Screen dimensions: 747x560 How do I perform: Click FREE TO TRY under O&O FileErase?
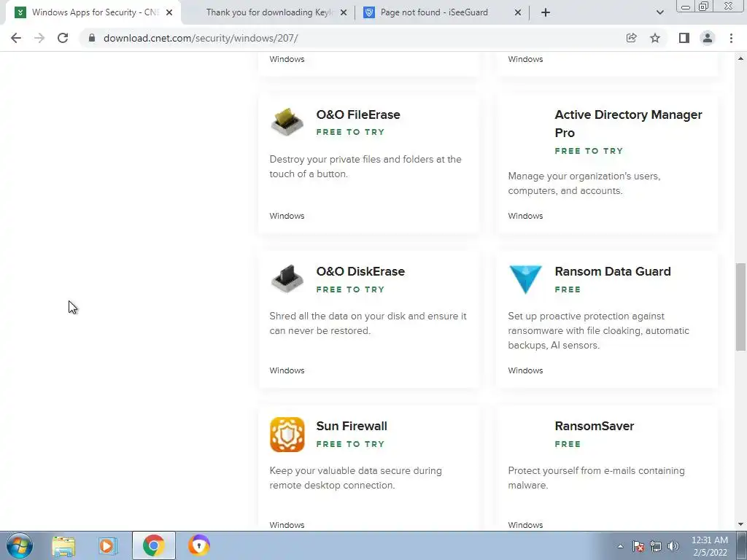[x=350, y=133]
